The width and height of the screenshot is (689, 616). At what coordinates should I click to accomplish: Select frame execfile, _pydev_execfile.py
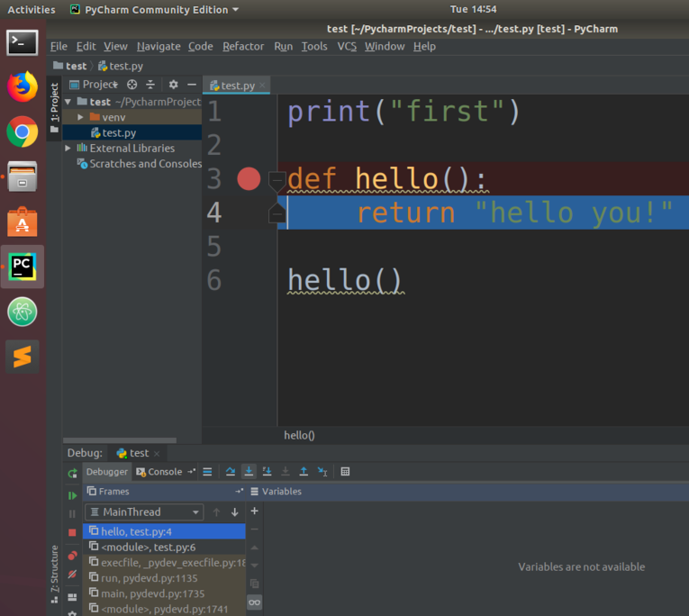164,562
